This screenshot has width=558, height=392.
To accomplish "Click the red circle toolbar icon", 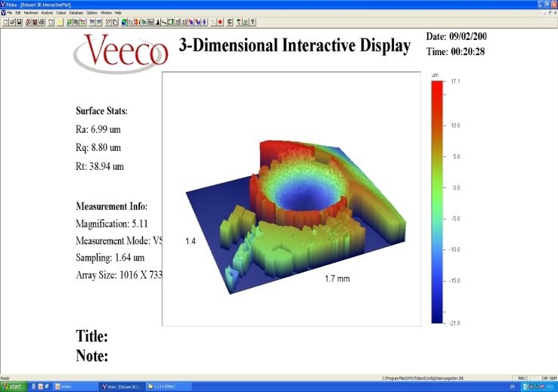I will 221,22.
